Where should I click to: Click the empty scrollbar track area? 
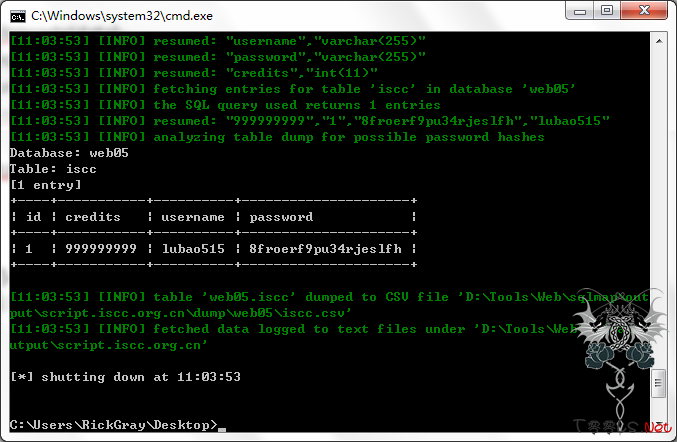(659, 207)
